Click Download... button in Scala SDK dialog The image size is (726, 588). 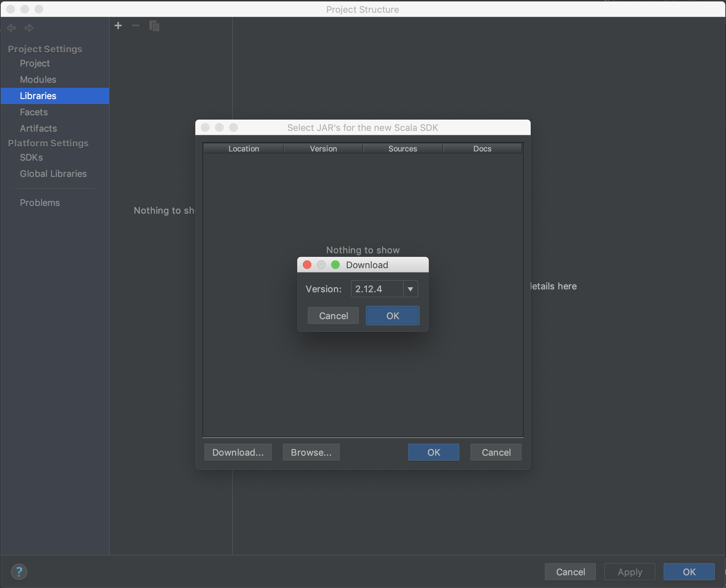click(238, 452)
